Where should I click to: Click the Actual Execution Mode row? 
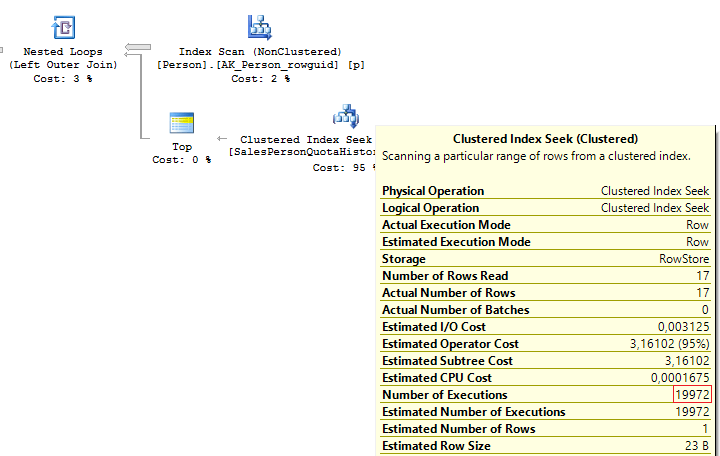coord(546,225)
